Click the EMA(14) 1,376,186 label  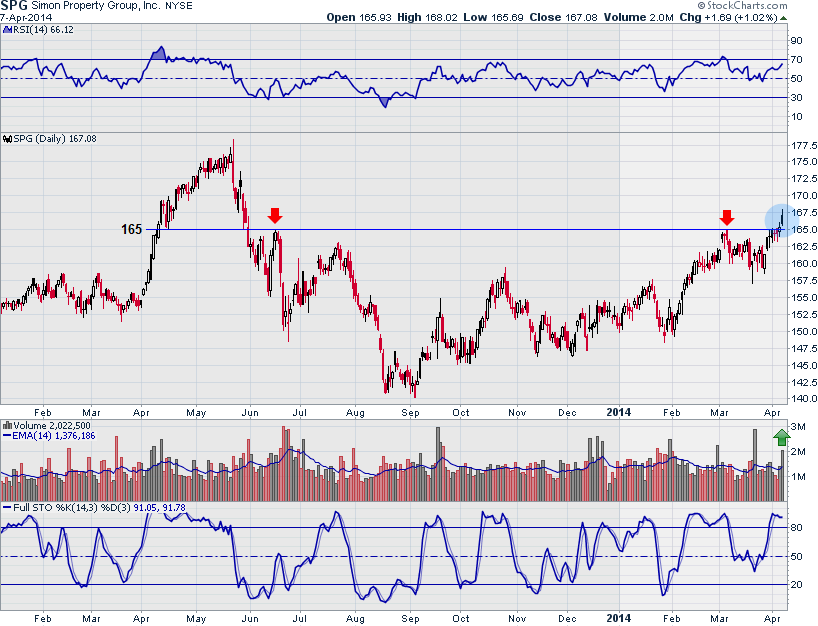click(x=54, y=436)
